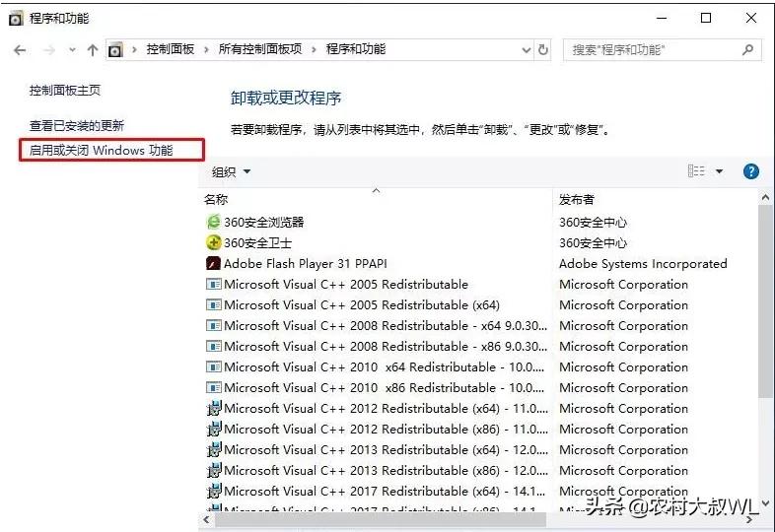Click the vertical scrollbar up arrow
Screen dimensions: 775x532
765,197
